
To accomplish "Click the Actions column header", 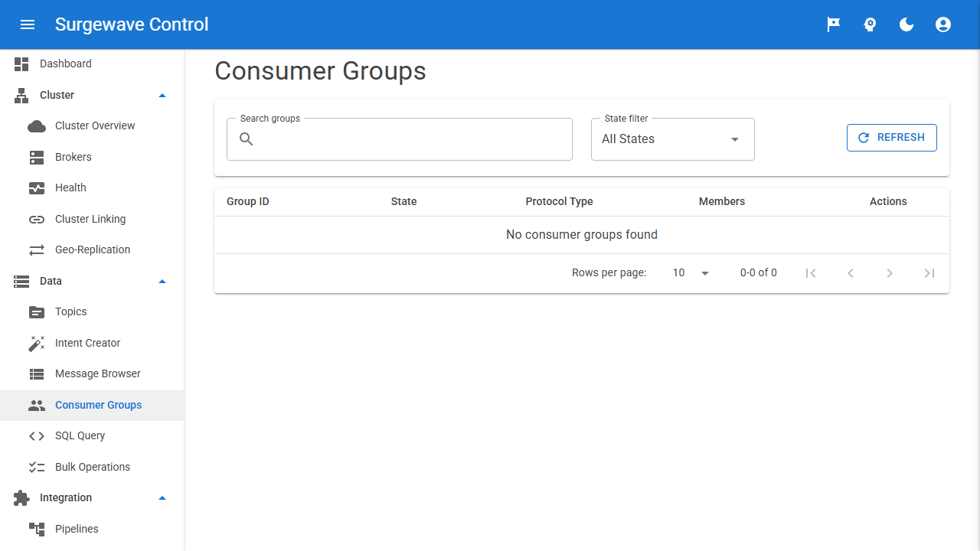I will tap(888, 202).
